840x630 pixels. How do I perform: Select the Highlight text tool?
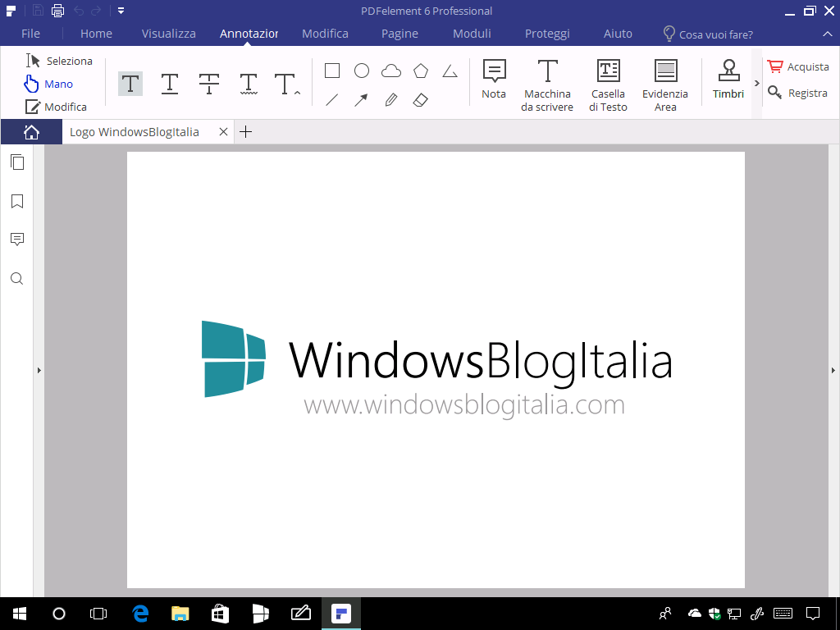click(130, 84)
